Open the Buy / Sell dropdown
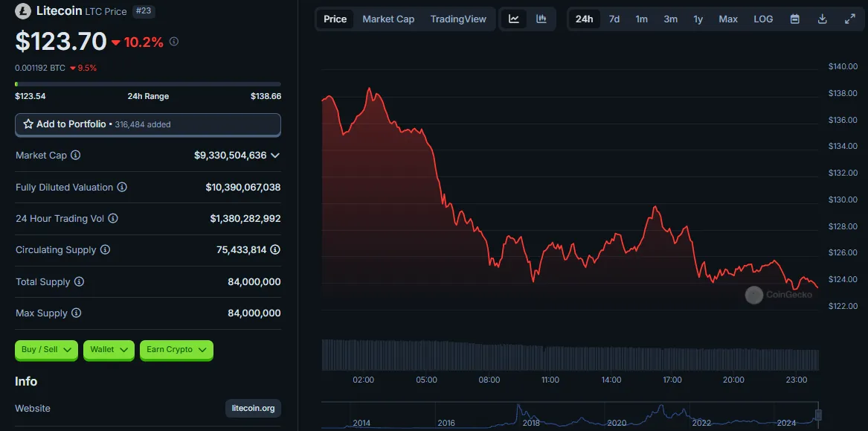Image resolution: width=868 pixels, height=431 pixels. pyautogui.click(x=47, y=350)
